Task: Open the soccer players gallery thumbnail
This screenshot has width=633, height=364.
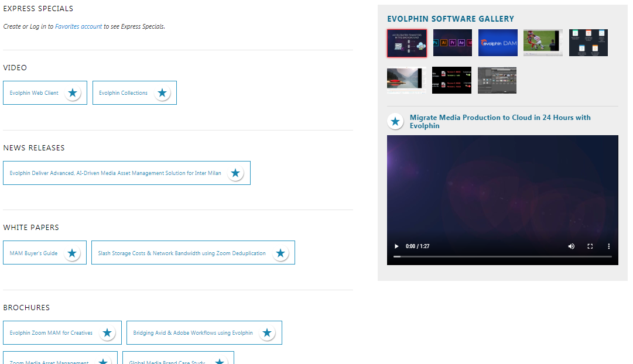Action: pyautogui.click(x=543, y=43)
